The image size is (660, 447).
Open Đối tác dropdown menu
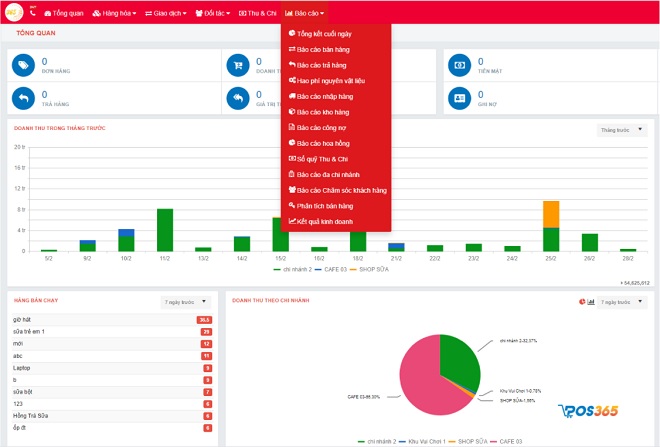point(213,13)
